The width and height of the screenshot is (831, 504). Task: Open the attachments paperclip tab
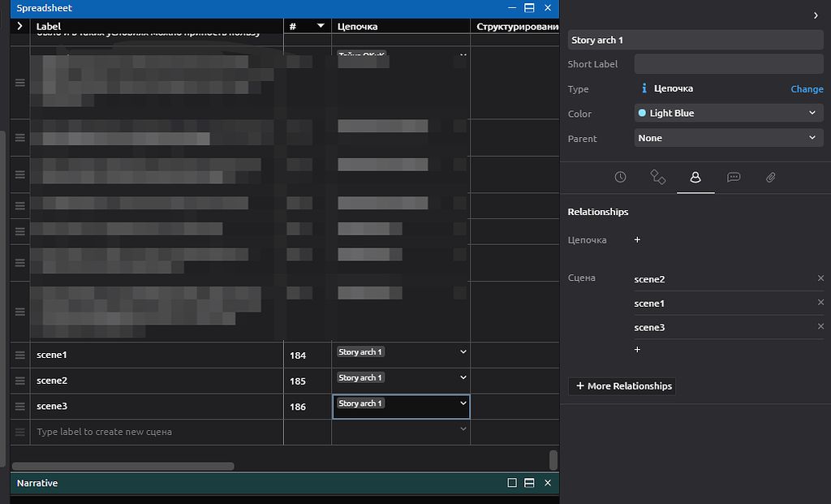[x=770, y=177]
